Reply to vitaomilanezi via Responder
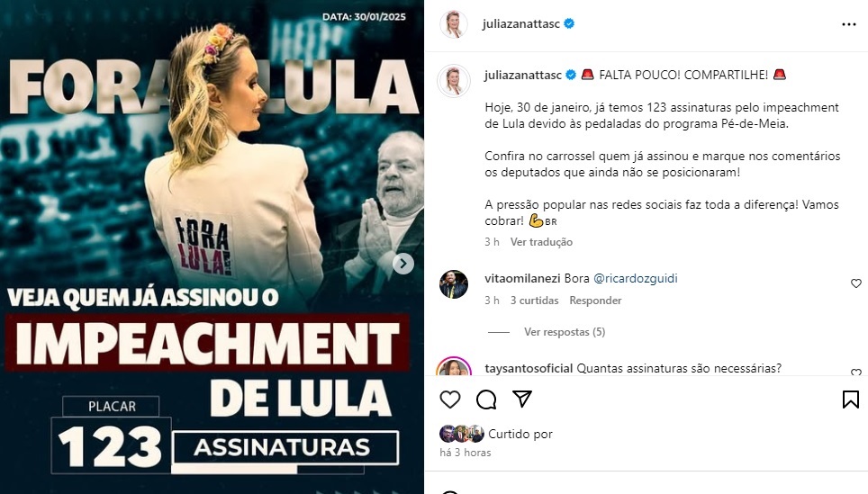868x494 pixels. click(595, 301)
